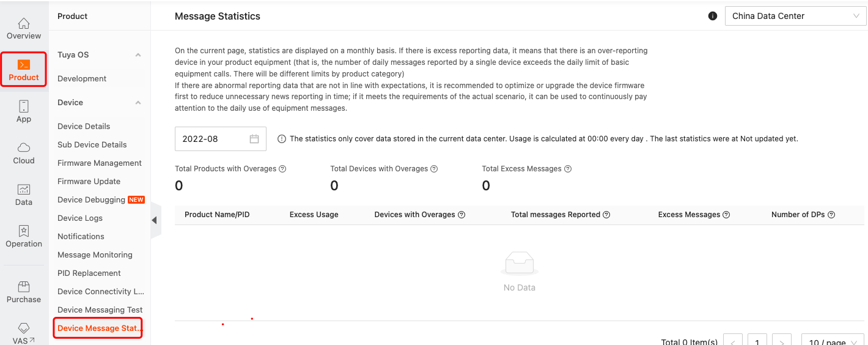The height and width of the screenshot is (345, 868).
Task: Open the Operation star icon
Action: point(24,231)
